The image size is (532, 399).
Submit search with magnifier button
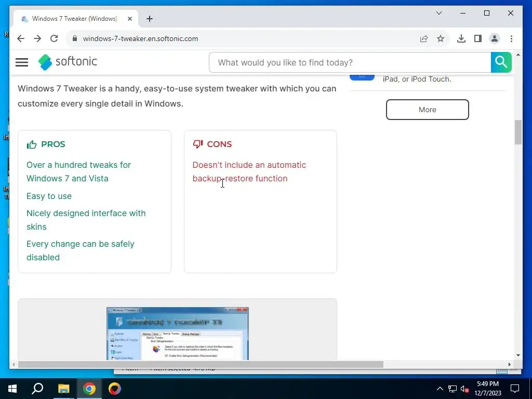click(501, 62)
